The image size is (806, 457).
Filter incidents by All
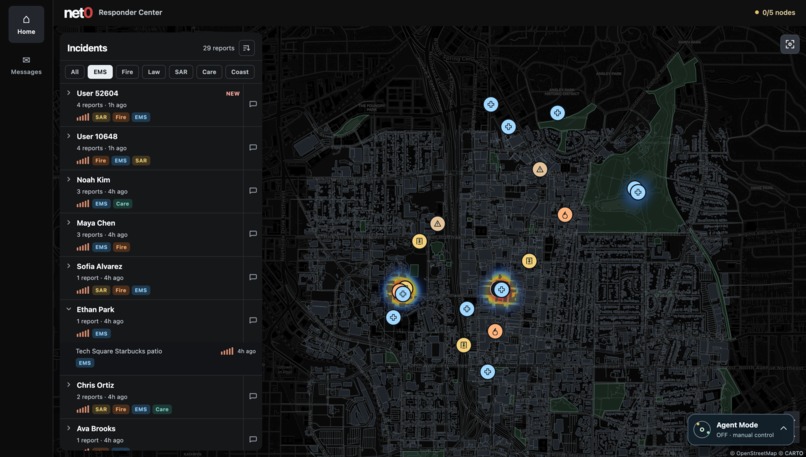75,72
